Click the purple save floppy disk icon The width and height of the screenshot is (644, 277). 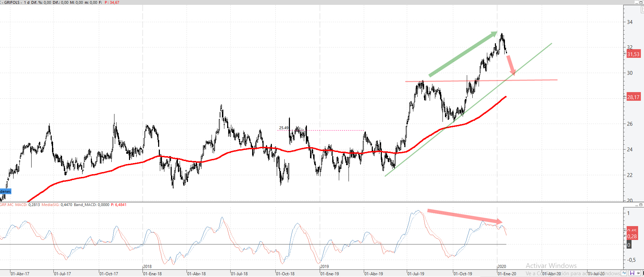632,273
